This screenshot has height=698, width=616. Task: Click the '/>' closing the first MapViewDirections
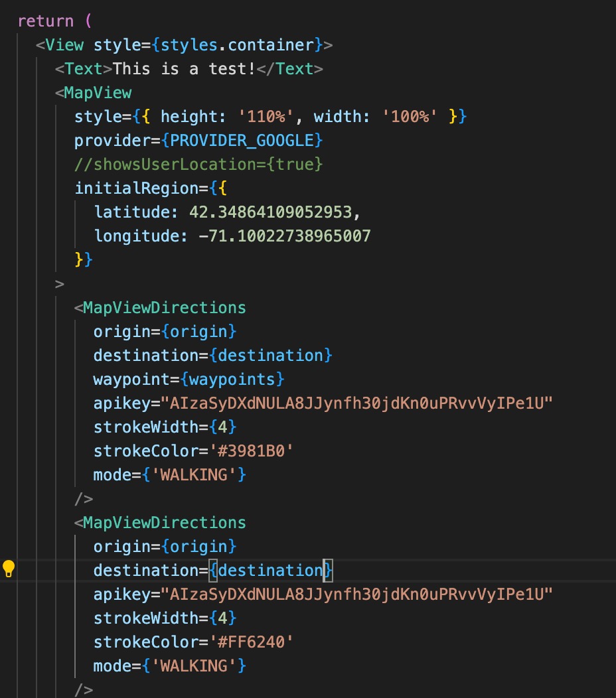(84, 498)
